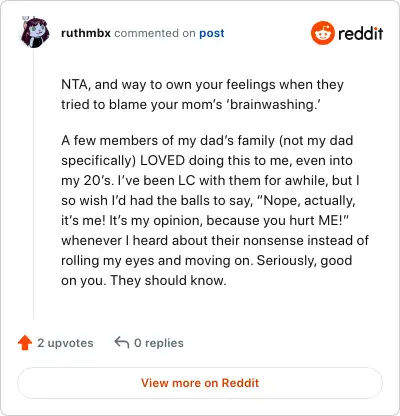Click the "commented on" gray text
The width and height of the screenshot is (400, 416).
click(x=155, y=33)
